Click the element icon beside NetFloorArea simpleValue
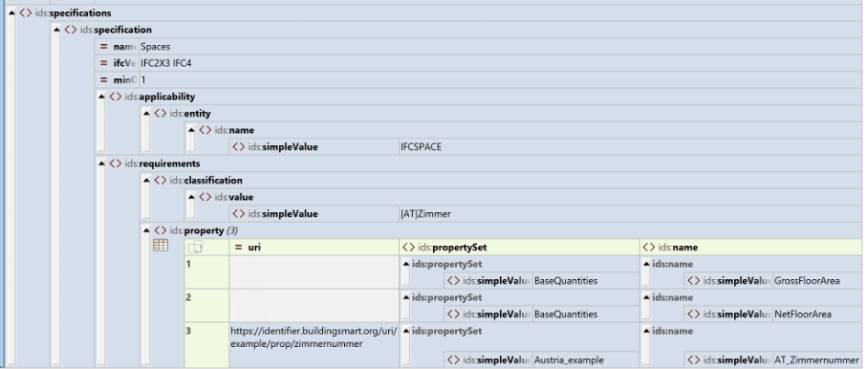The image size is (868, 369). (x=694, y=315)
